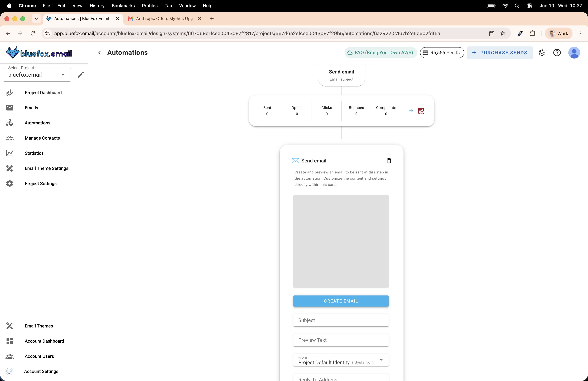Open Manage Contacts link
This screenshot has width=588, height=381.
coord(42,138)
